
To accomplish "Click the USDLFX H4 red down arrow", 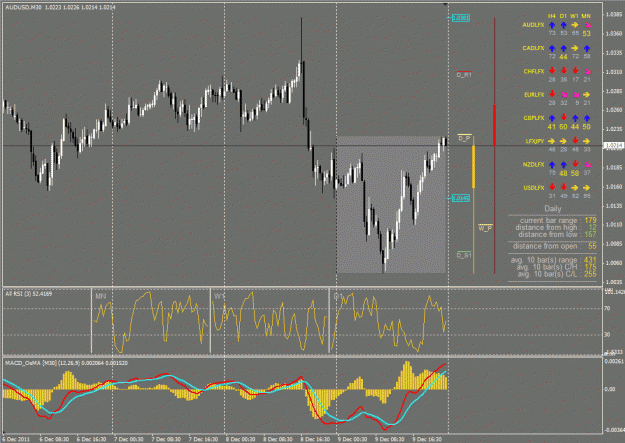I will point(552,187).
